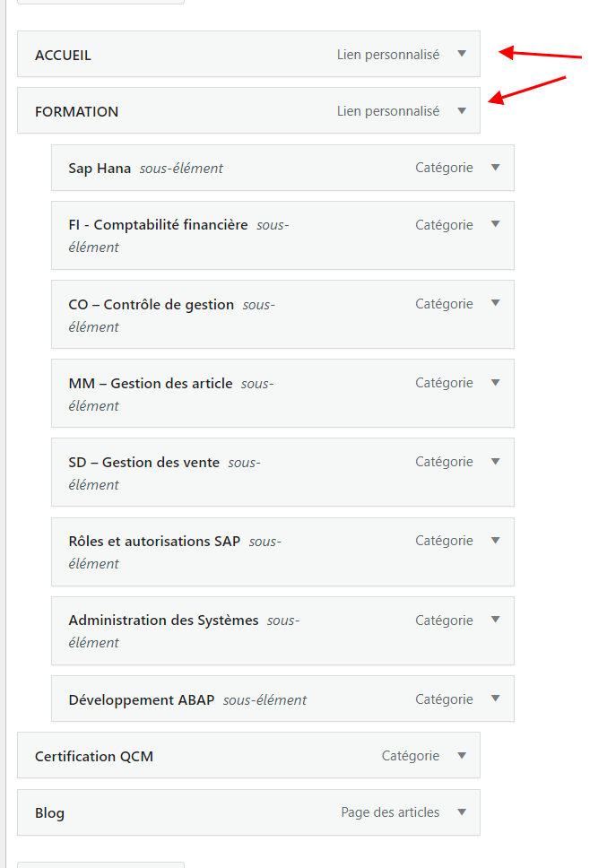Open FI - Comptabilité financière dropdown arrow
The image size is (607, 868).
click(496, 225)
